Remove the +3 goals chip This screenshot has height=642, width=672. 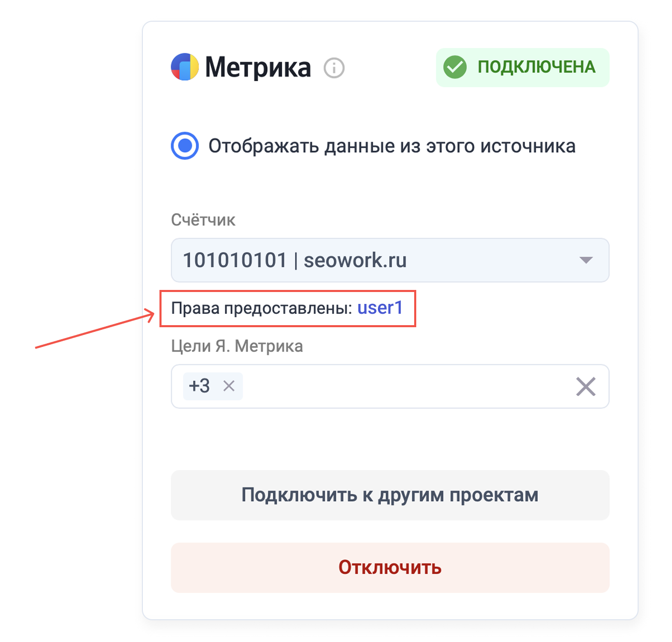coord(229,386)
